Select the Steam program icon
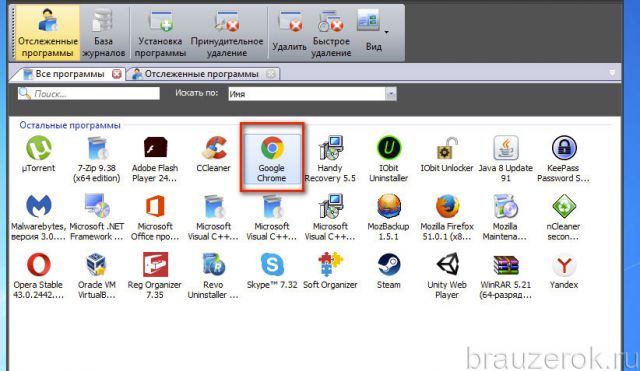Screen dimensions: 640x371 (x=389, y=264)
